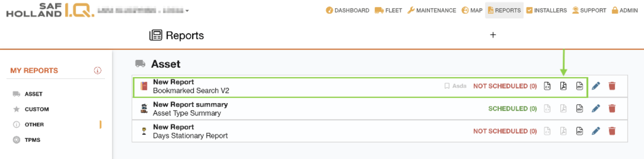Click the Asda bookmark tag

[455, 86]
